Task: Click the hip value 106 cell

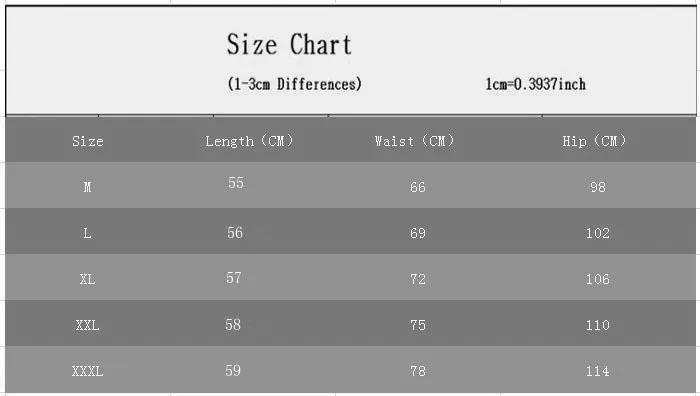Action: (x=597, y=279)
